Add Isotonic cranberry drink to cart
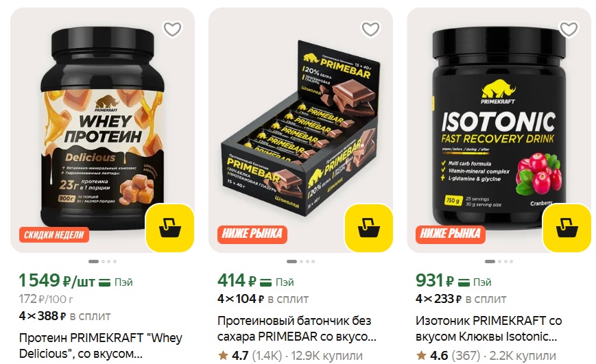The image size is (596, 364). click(567, 228)
